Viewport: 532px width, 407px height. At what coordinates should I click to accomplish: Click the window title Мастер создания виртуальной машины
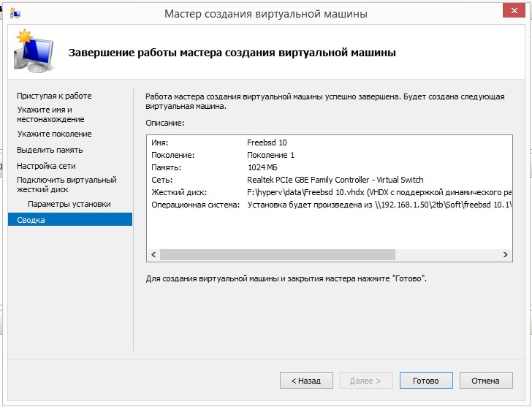[266, 14]
